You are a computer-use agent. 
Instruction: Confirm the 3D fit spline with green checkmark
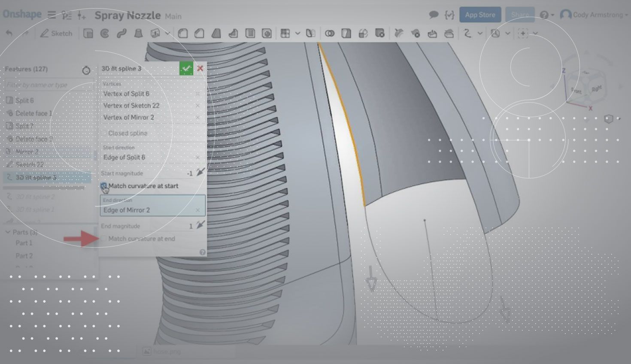186,69
